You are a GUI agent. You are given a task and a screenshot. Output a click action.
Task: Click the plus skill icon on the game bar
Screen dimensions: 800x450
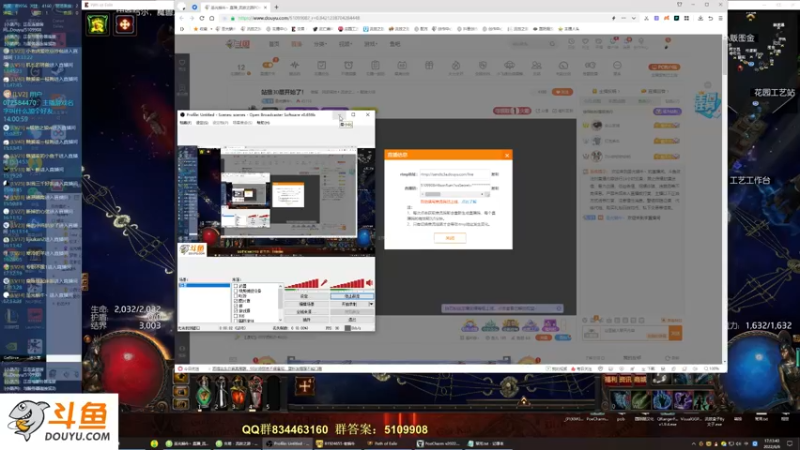pos(305,386)
